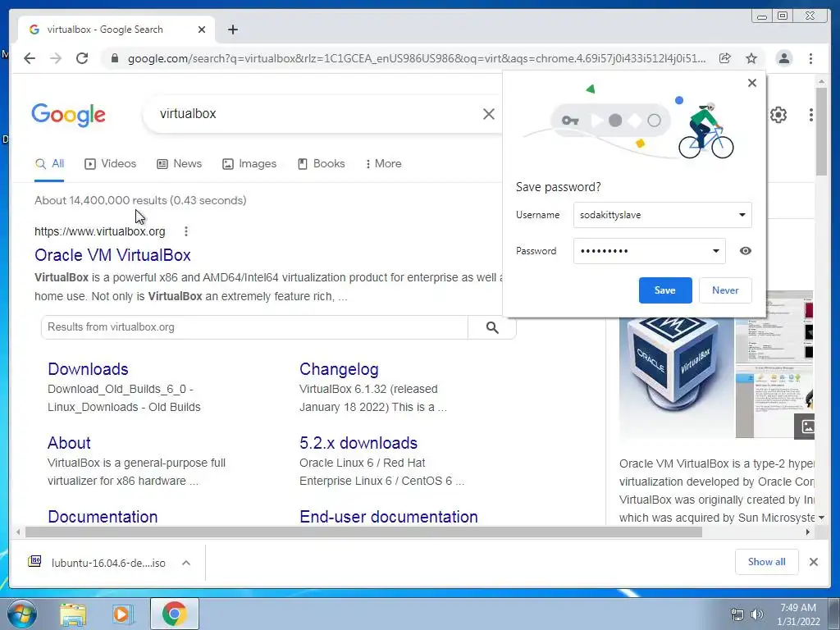840x630 pixels.
Task: Open the Chrome profile avatar
Action: point(783,58)
